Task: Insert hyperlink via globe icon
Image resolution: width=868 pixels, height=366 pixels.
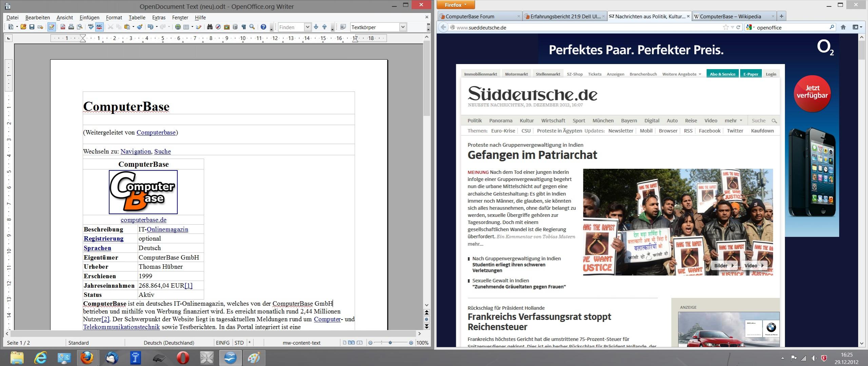Action: (178, 27)
